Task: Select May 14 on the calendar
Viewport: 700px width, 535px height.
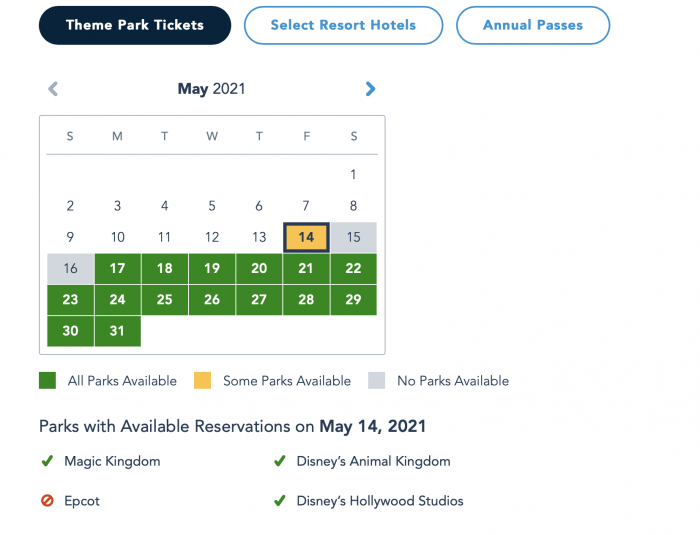Action: [306, 237]
